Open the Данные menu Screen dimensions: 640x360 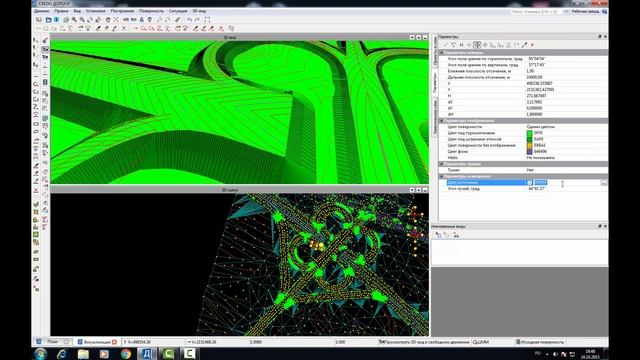(42, 11)
